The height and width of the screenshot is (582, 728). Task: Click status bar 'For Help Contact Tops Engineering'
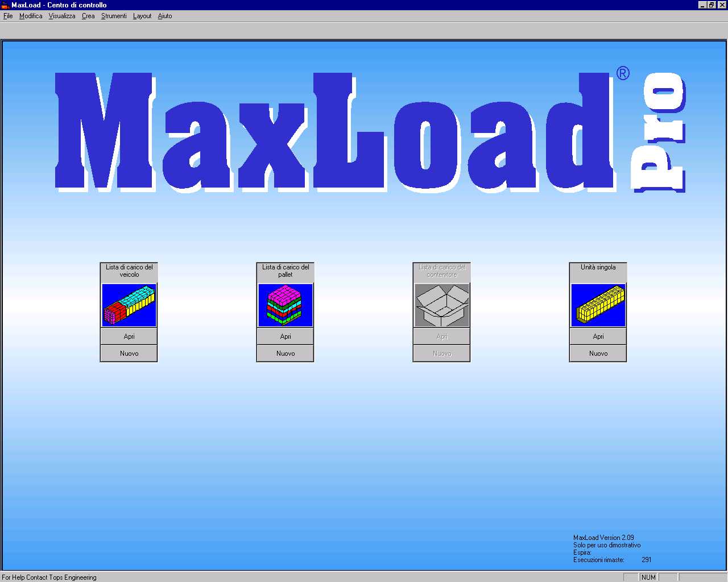[49, 577]
